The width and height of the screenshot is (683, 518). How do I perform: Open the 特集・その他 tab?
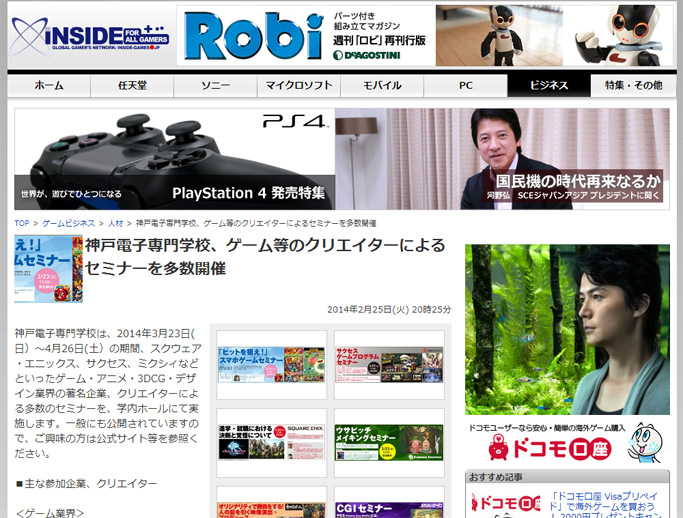point(633,85)
